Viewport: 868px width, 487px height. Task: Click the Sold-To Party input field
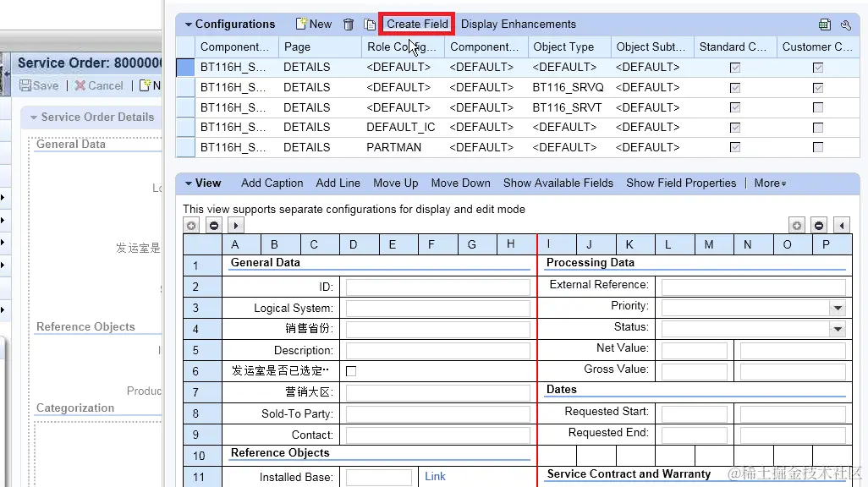tap(438, 413)
